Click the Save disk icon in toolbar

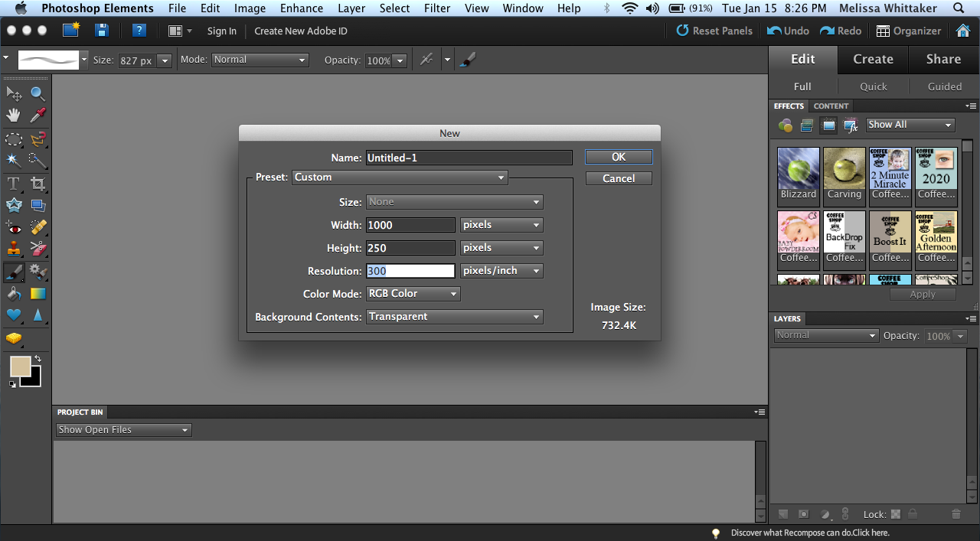tap(101, 31)
